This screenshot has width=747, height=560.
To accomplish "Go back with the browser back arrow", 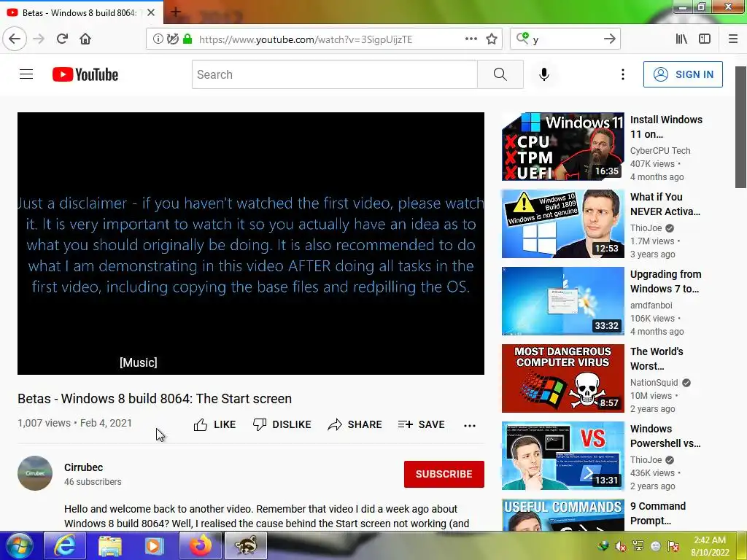I will click(x=15, y=39).
